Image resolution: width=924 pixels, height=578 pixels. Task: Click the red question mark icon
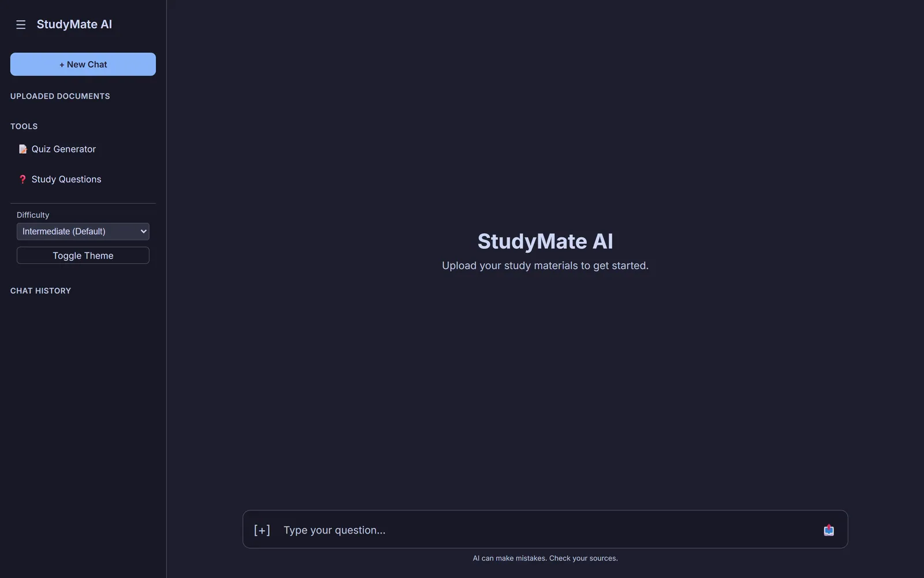coord(23,179)
